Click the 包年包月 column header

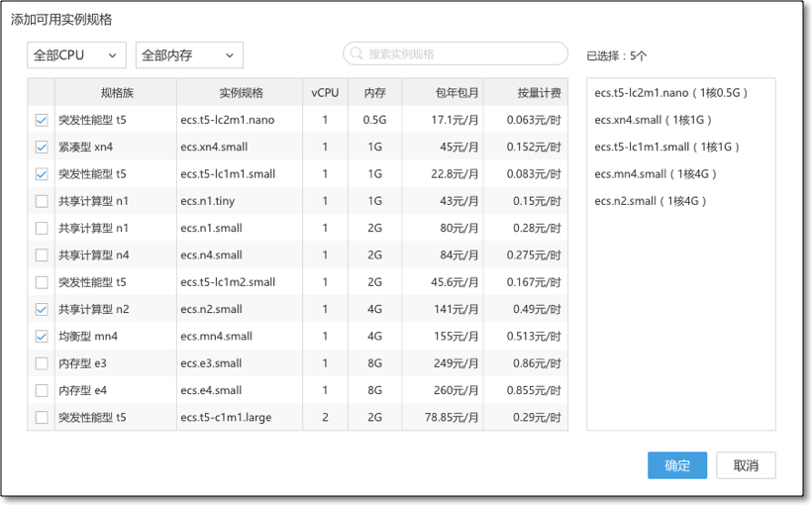[457, 93]
